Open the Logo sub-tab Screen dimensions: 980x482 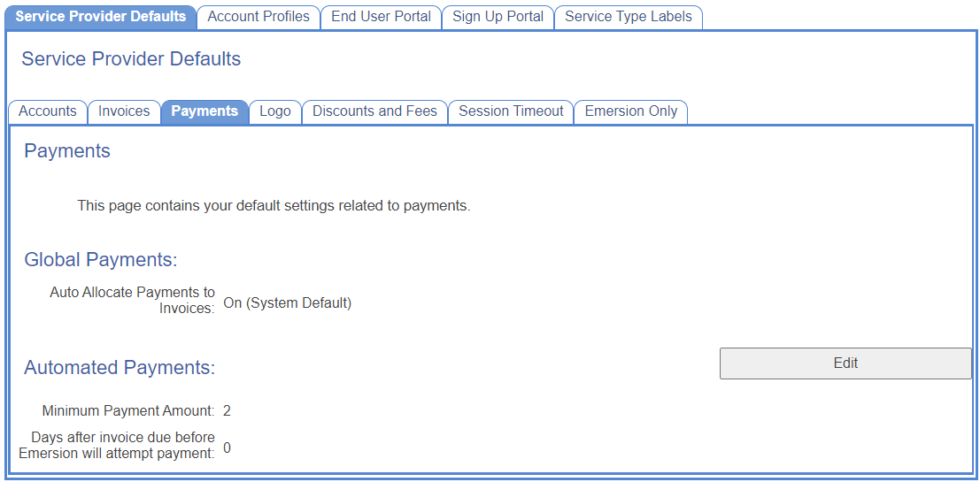pyautogui.click(x=275, y=111)
